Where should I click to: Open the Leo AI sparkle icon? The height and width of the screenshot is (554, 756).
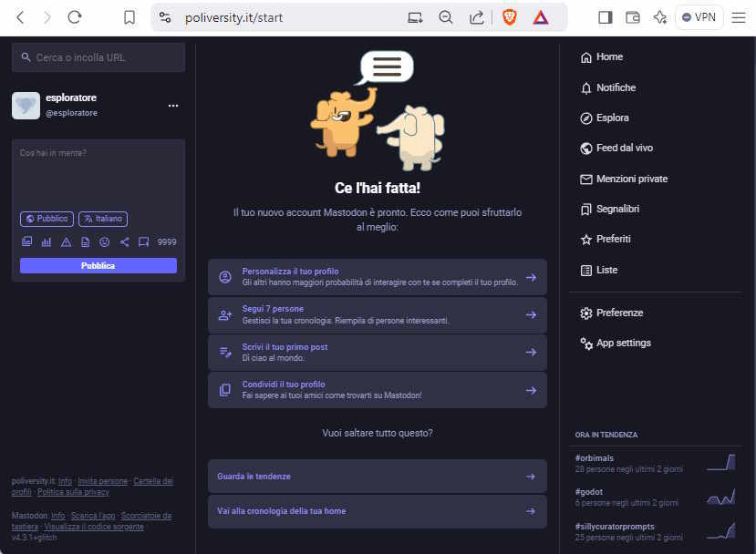click(660, 18)
